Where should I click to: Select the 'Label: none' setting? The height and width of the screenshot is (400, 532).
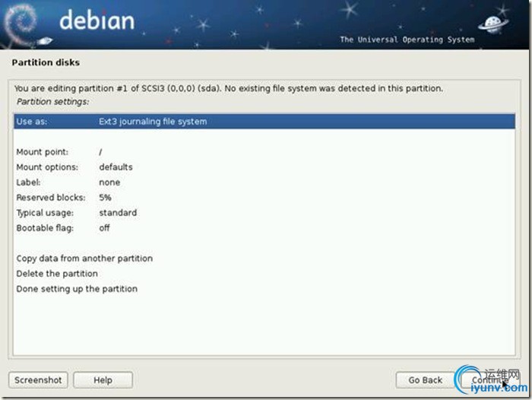tap(264, 183)
